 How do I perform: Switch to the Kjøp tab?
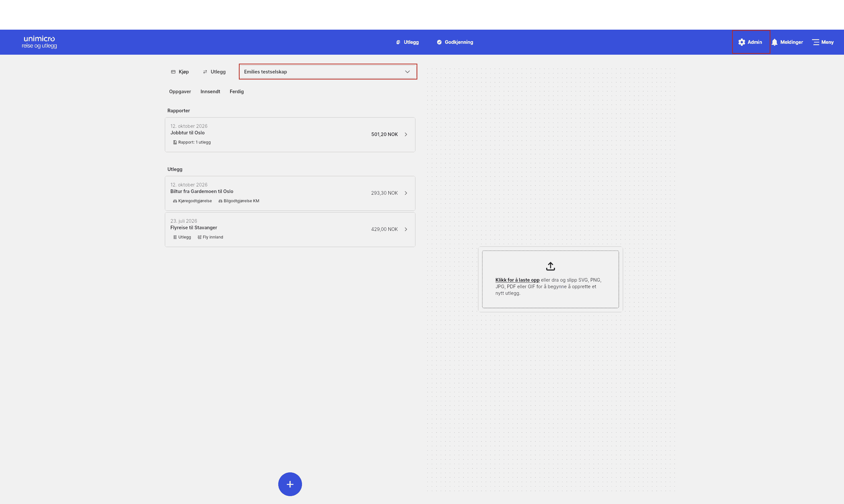(180, 72)
